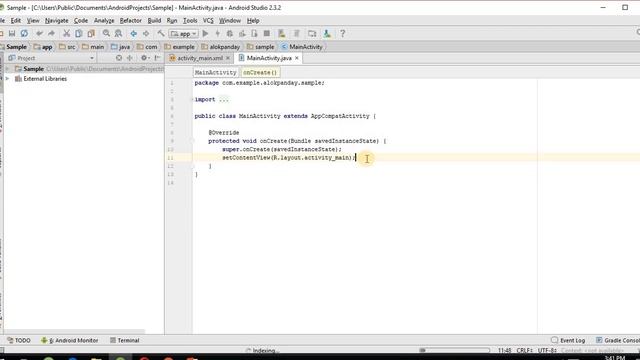Open the Edit menu
Viewport: 640px width, 360px height.
coord(16,20)
